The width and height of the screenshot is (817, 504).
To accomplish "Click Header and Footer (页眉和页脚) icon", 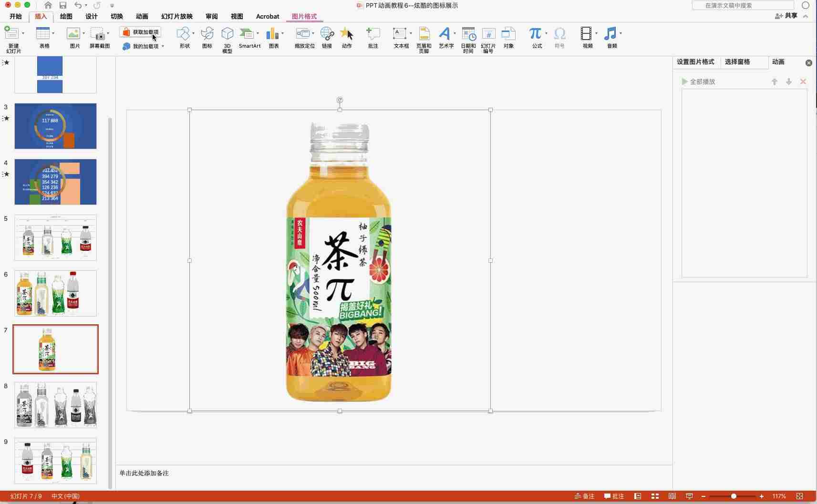I will coord(424,33).
